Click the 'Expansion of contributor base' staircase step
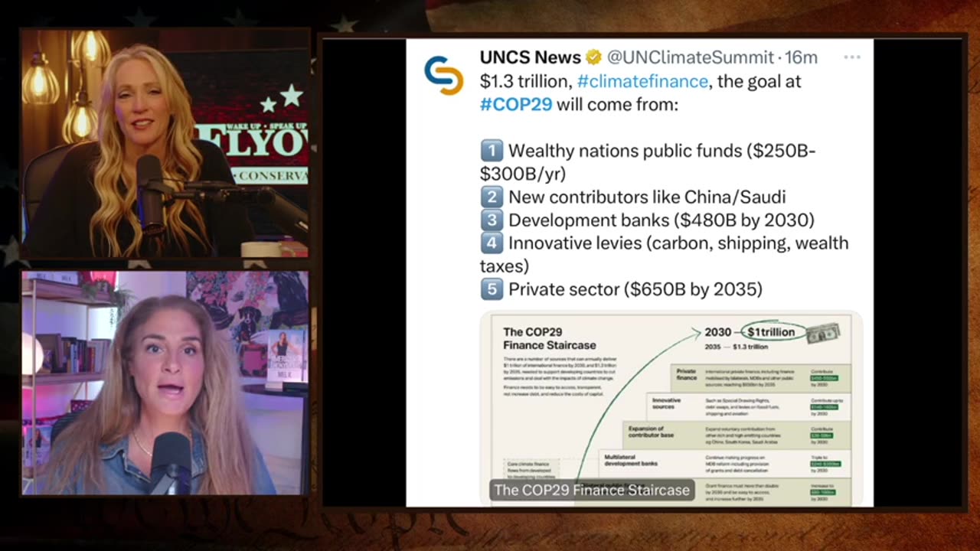This screenshot has height=551, width=980. [737, 435]
